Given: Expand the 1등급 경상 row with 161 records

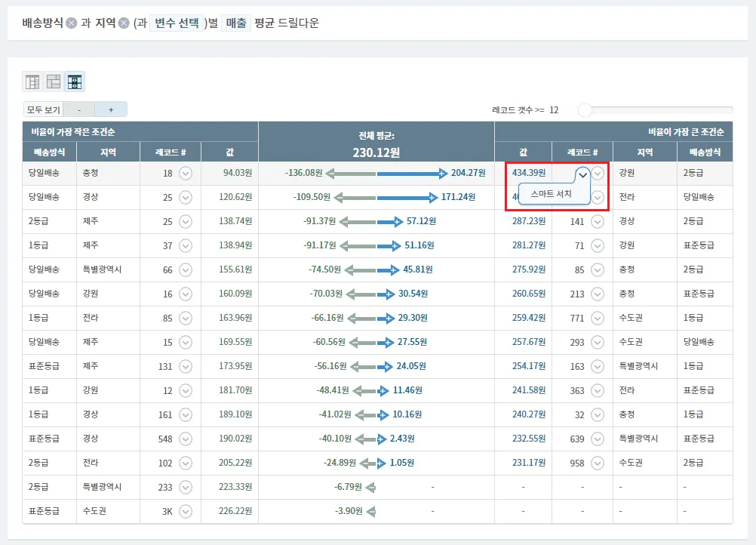Looking at the screenshot, I should tap(186, 414).
